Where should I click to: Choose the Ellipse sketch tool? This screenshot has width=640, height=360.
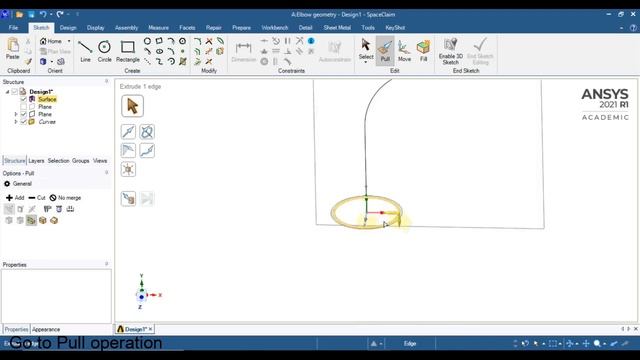159,51
